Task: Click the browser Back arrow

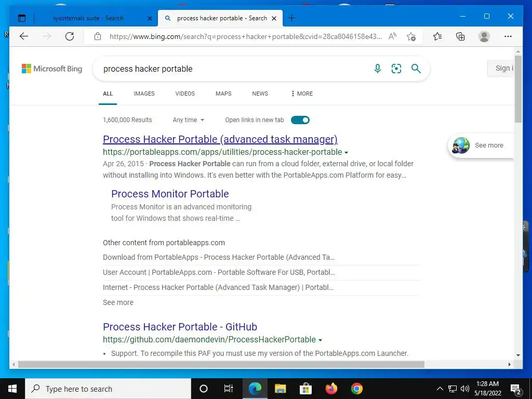Action: 24,36
